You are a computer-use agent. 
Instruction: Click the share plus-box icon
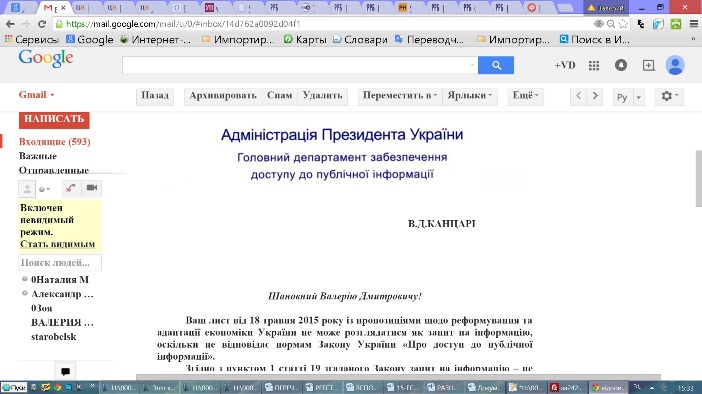[x=648, y=65]
